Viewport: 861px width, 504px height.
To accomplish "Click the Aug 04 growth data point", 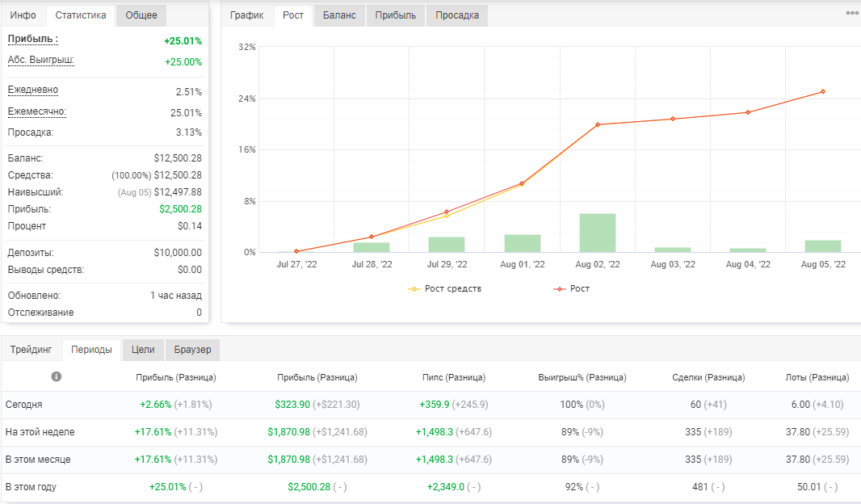I will 747,112.
